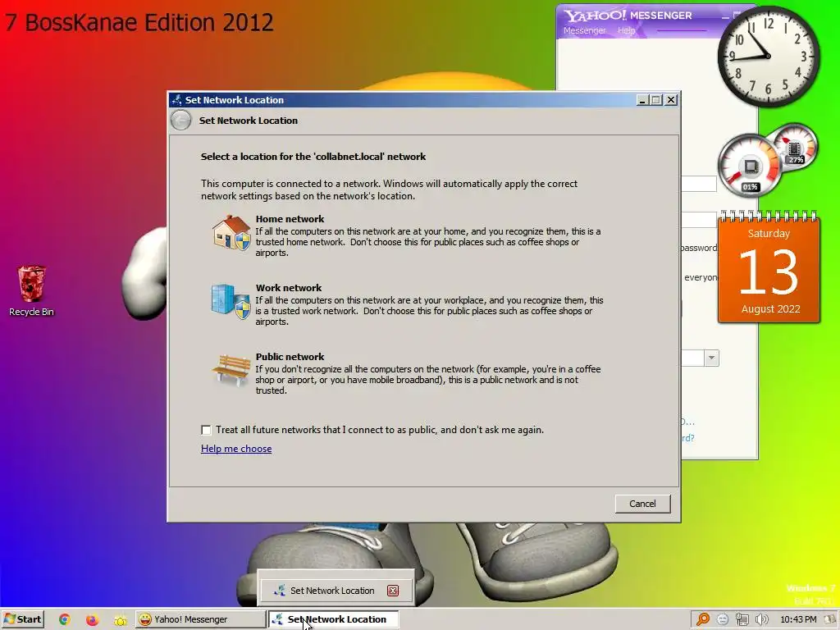Click the CPU meter gauge showing 01%
This screenshot has height=630, width=840.
tap(750, 167)
